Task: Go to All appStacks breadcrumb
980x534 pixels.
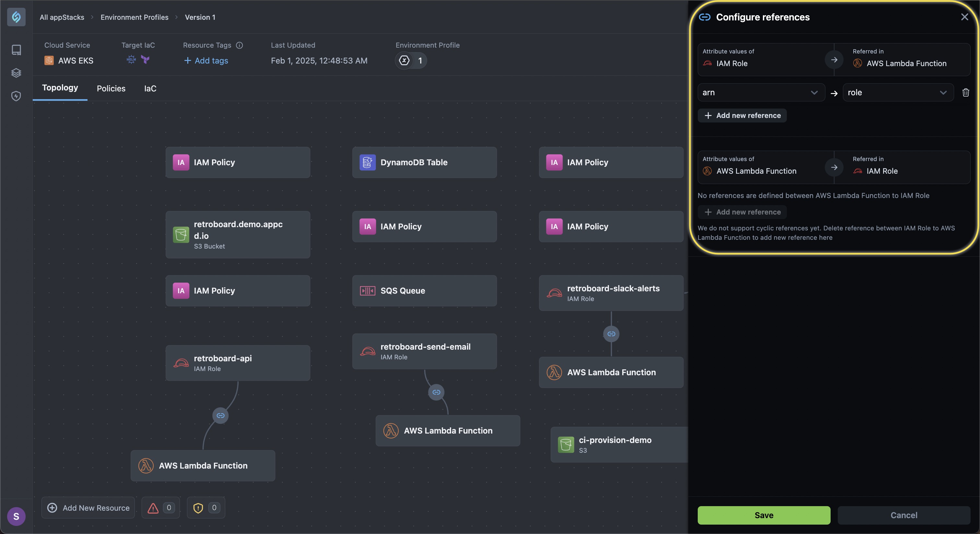Action: [62, 17]
